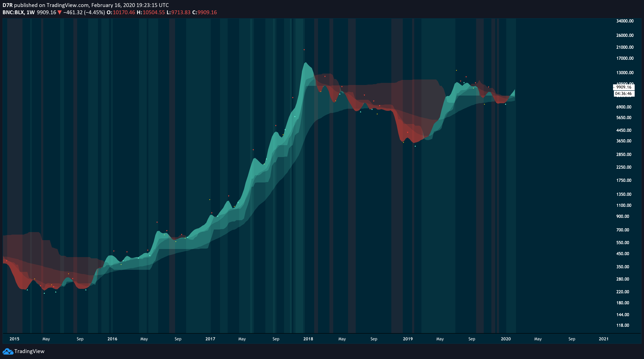
Task: Click the -461.32 (-4.45%) change value
Action: [x=84, y=13]
